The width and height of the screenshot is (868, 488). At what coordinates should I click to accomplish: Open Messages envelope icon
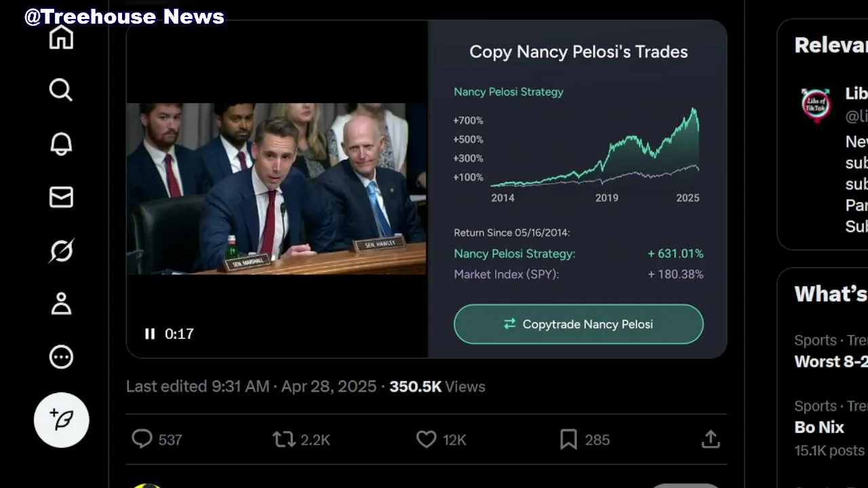61,197
